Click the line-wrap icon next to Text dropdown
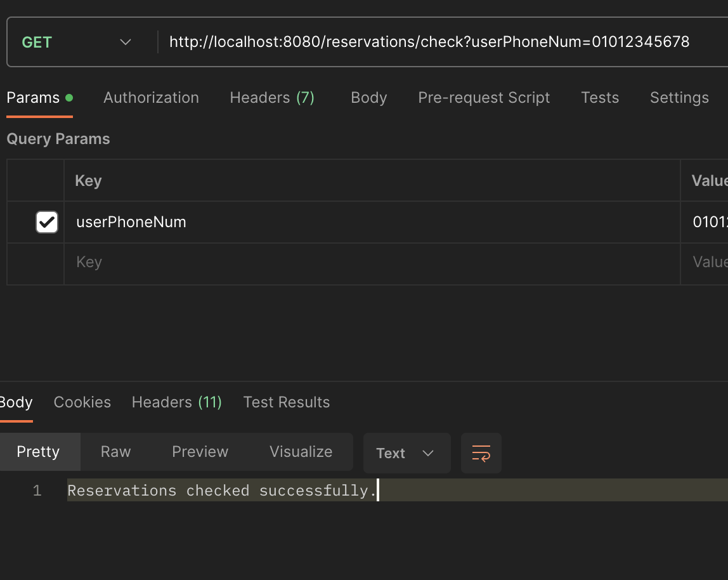 (x=481, y=452)
